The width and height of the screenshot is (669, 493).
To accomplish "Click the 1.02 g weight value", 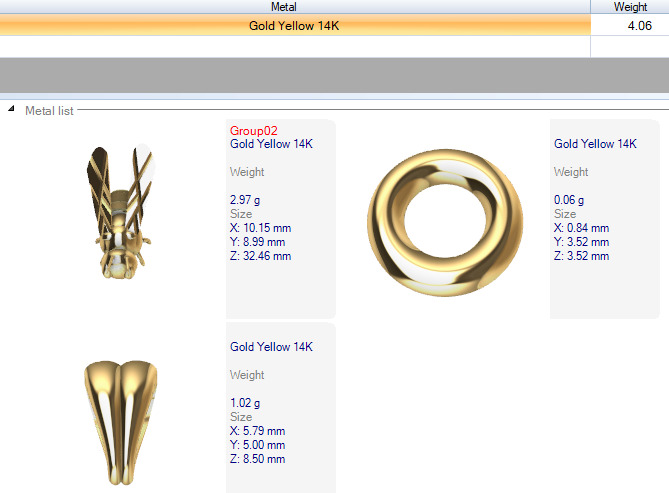I will [245, 403].
